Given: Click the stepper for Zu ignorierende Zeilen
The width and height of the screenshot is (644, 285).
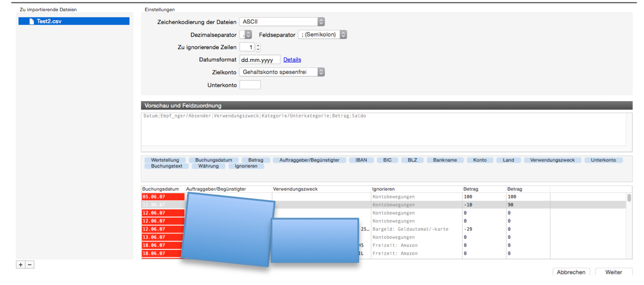Looking at the screenshot, I should click(258, 47).
